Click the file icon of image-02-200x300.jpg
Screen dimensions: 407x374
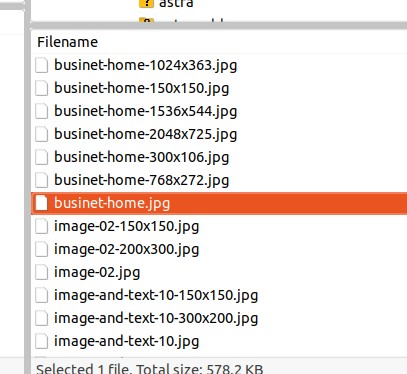pyautogui.click(x=41, y=249)
